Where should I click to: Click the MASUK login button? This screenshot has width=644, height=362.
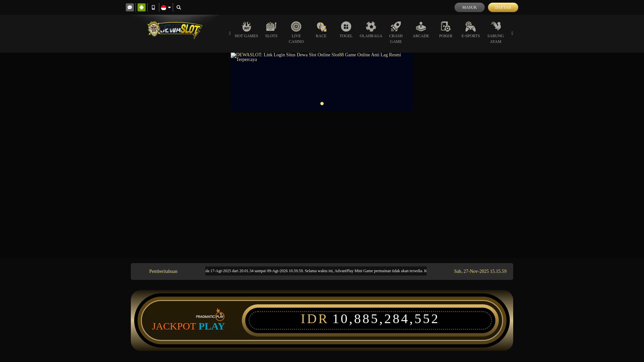469,7
